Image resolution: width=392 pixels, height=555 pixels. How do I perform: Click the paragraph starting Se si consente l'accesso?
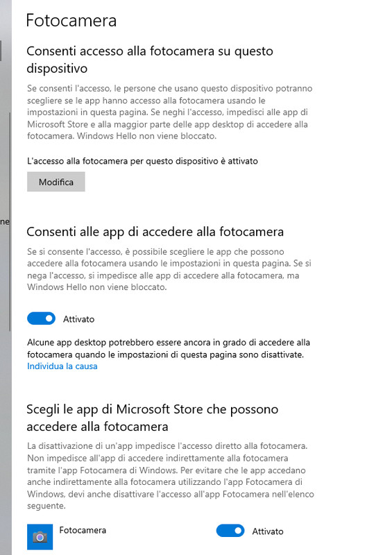(x=169, y=269)
